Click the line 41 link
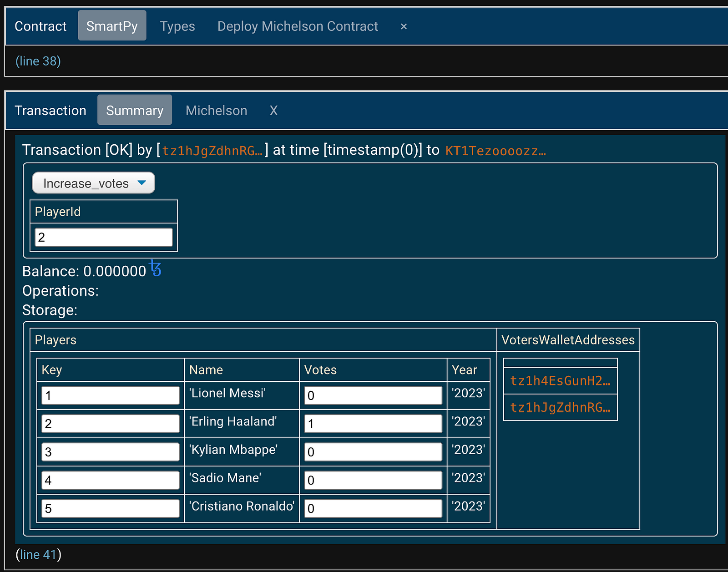The height and width of the screenshot is (572, 728). (x=38, y=554)
